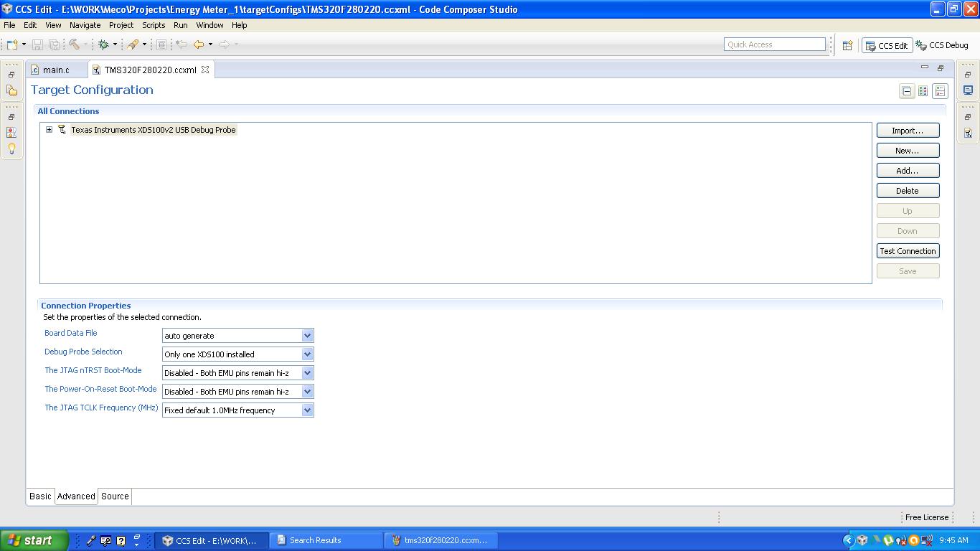Click the Import... button
The width and height of the screenshot is (980, 551).
click(x=908, y=131)
